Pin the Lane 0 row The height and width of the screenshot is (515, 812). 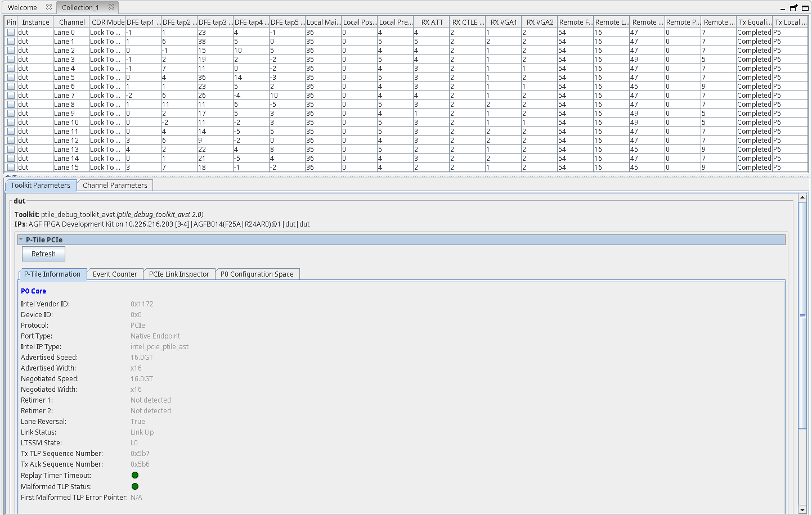(11, 33)
